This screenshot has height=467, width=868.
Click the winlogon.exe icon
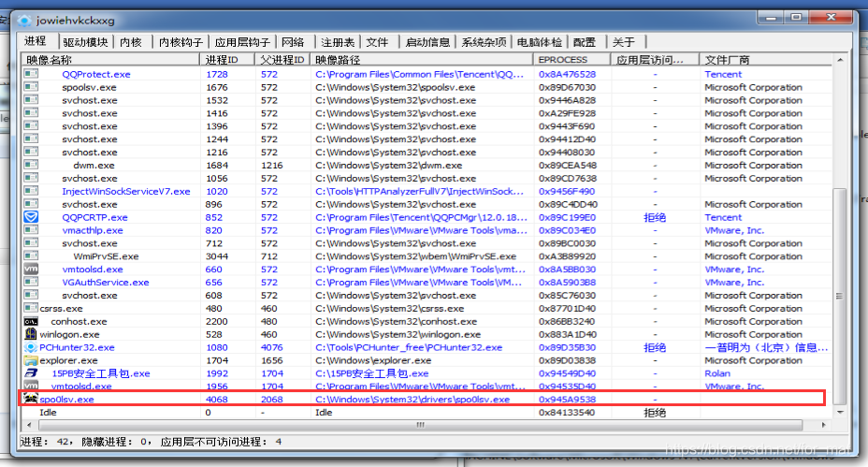31,334
